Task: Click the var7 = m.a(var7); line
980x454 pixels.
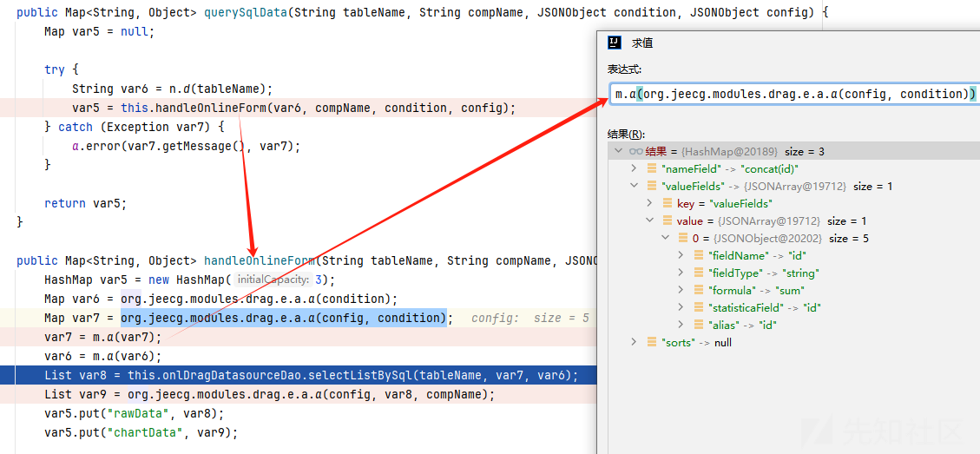Action: pyautogui.click(x=102, y=338)
